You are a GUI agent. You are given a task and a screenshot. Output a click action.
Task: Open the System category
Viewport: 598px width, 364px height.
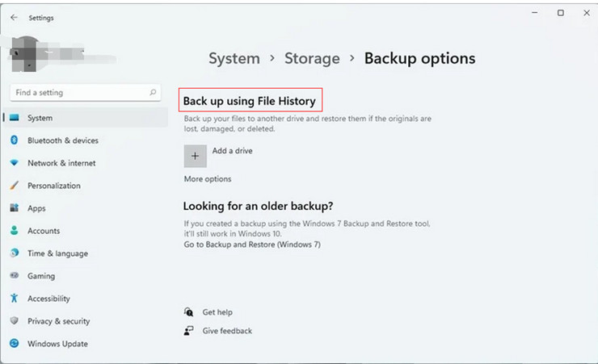tap(86, 118)
